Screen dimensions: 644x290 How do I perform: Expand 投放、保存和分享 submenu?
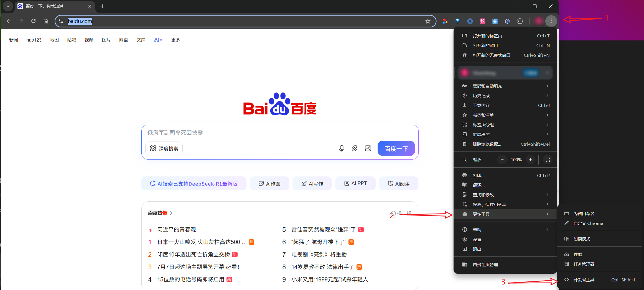(505, 204)
